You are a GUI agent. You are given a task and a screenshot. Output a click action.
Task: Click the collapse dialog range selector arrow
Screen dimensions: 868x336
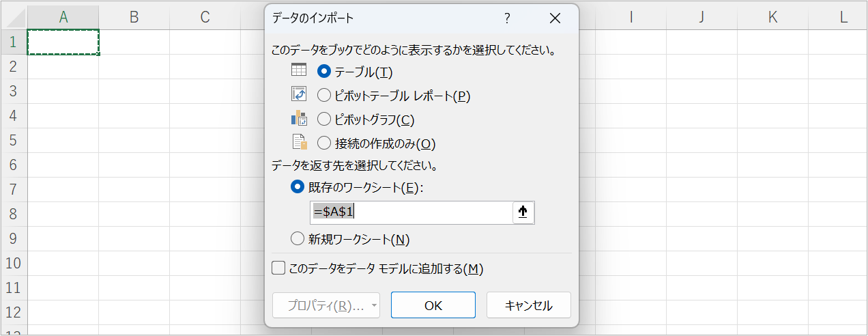523,212
